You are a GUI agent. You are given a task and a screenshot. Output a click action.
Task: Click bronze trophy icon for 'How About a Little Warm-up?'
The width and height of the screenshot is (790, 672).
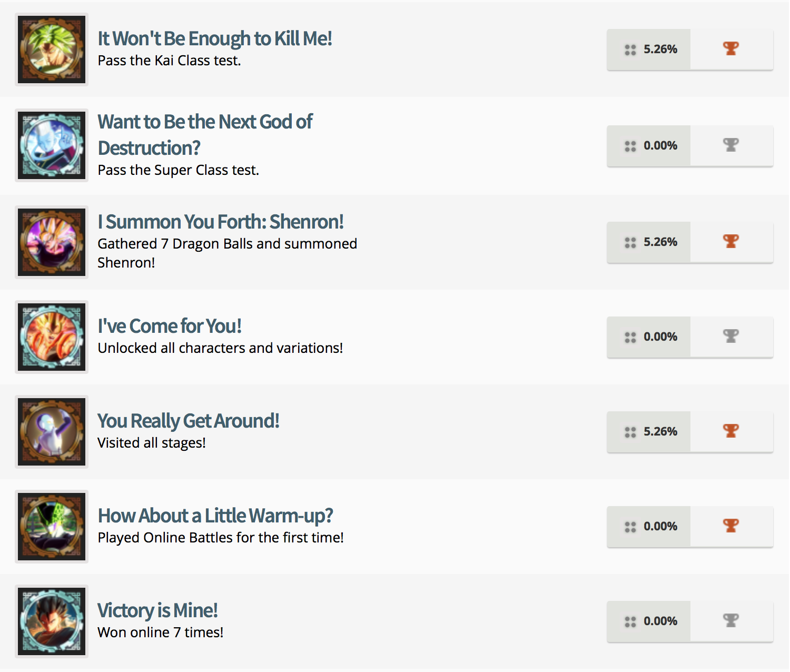(x=731, y=526)
